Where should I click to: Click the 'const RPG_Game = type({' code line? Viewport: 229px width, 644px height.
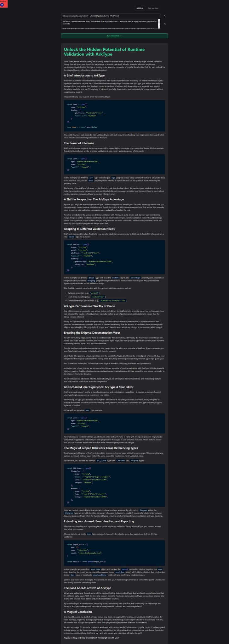(79, 468)
